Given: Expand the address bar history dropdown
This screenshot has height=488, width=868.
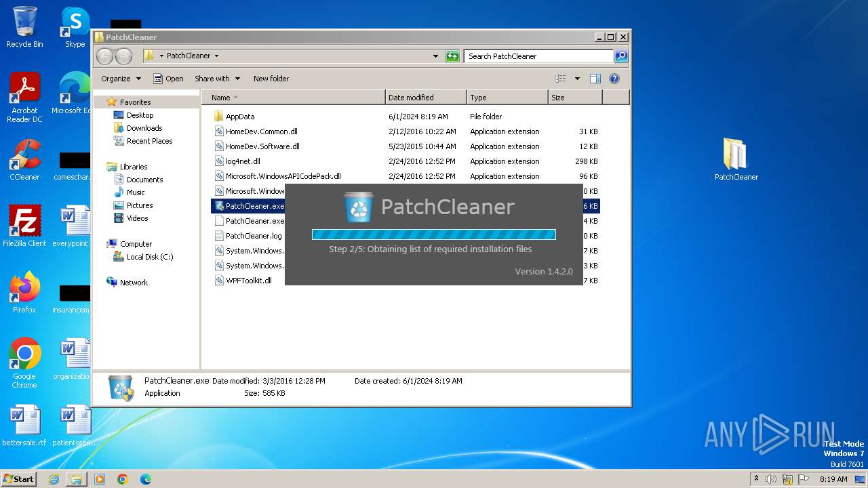Looking at the screenshot, I should pyautogui.click(x=435, y=56).
